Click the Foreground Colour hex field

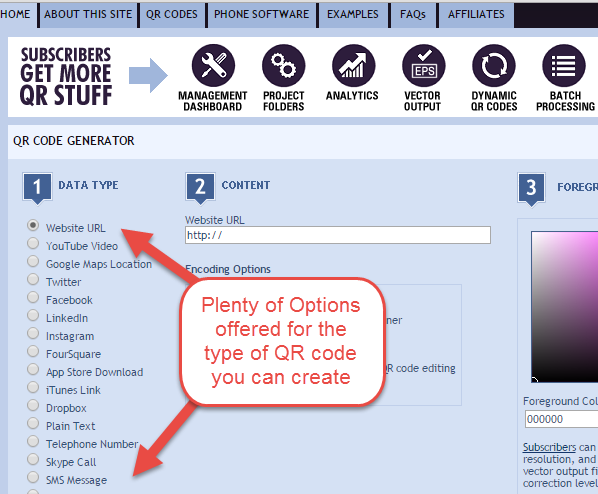561,419
